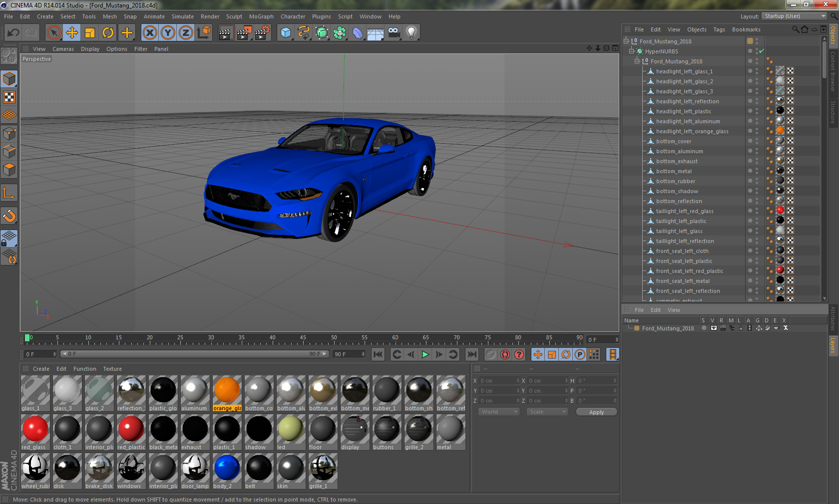This screenshot has height=504, width=839.
Task: Add a Cube primitive object
Action: click(x=286, y=33)
